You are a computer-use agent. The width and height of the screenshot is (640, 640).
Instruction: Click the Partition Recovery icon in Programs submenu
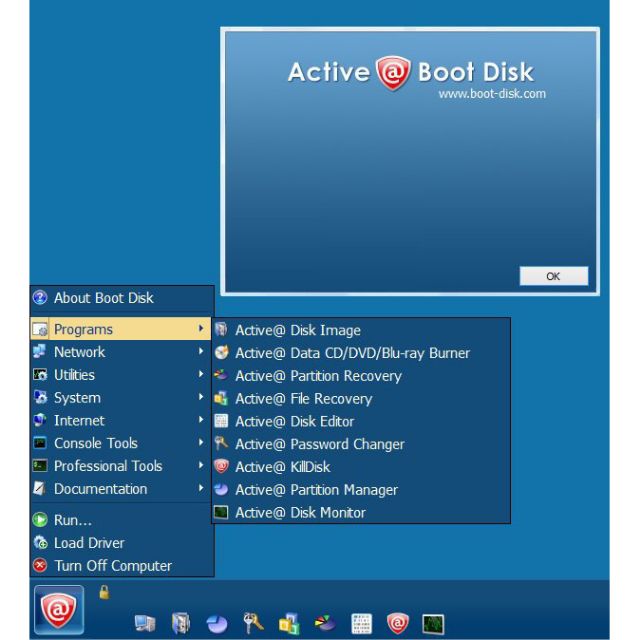(x=221, y=375)
